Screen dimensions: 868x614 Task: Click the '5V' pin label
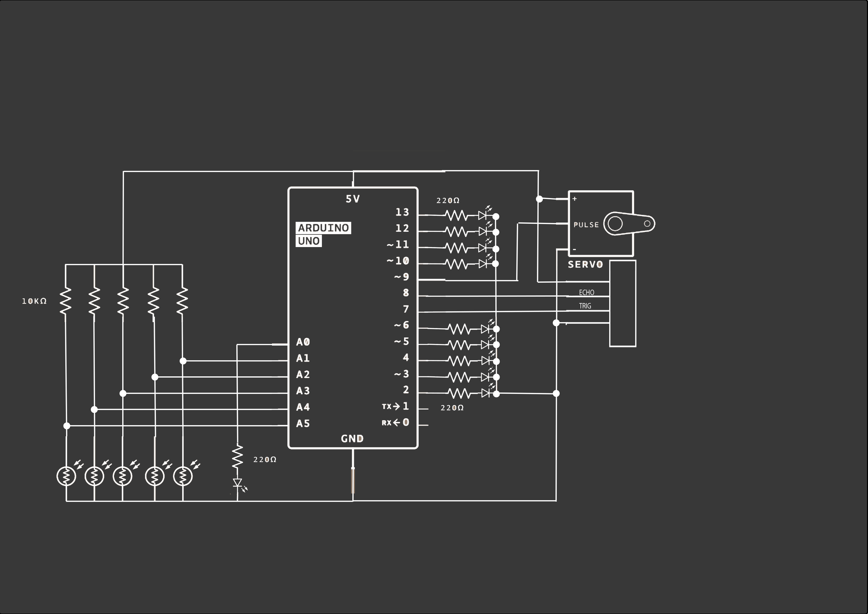pos(353,199)
